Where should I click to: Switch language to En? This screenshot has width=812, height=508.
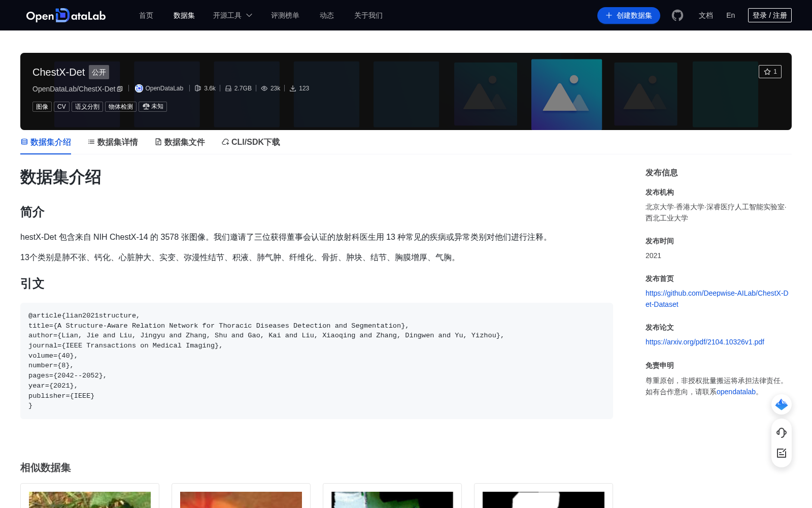pos(730,15)
